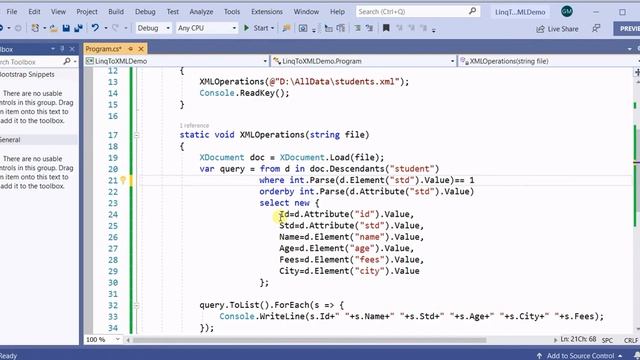Click the Live Share icon
640x360 pixels.
coord(540,29)
